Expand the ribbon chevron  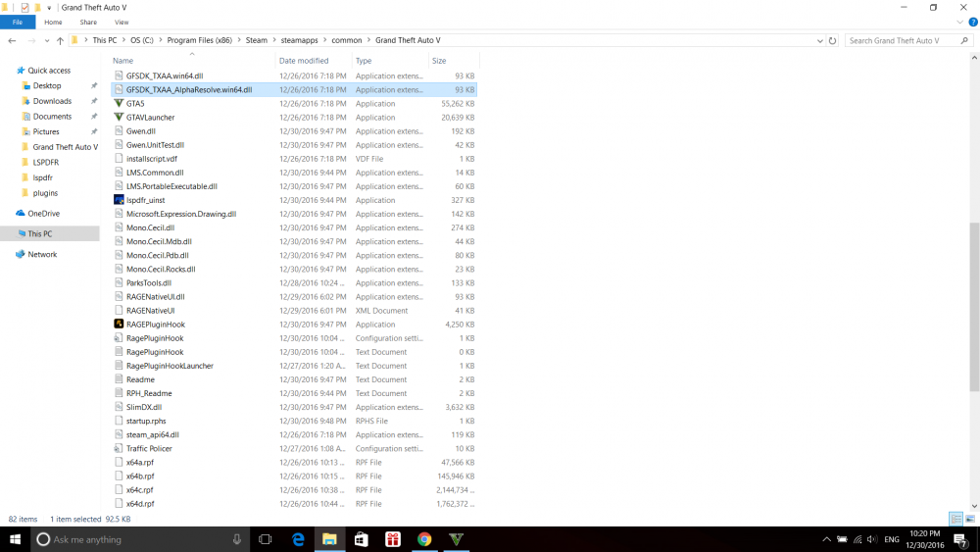click(x=959, y=22)
